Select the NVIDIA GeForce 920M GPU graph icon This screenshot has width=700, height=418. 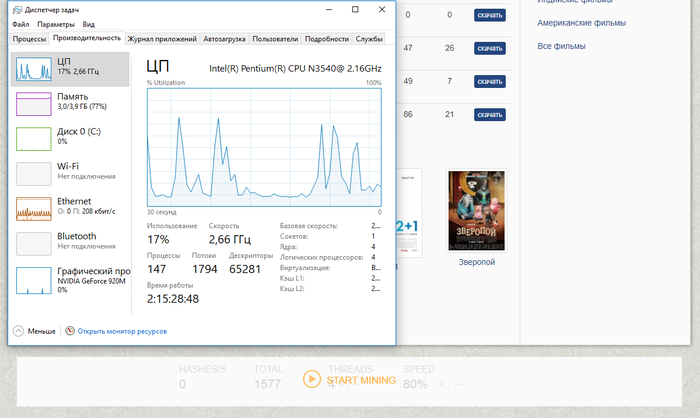coord(33,279)
